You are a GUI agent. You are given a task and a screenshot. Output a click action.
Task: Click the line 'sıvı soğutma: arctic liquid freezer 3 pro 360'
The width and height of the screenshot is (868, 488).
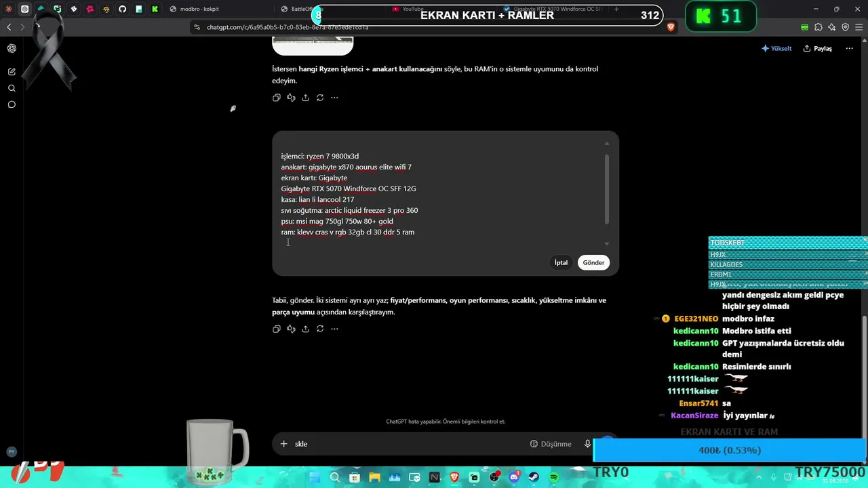click(x=350, y=210)
